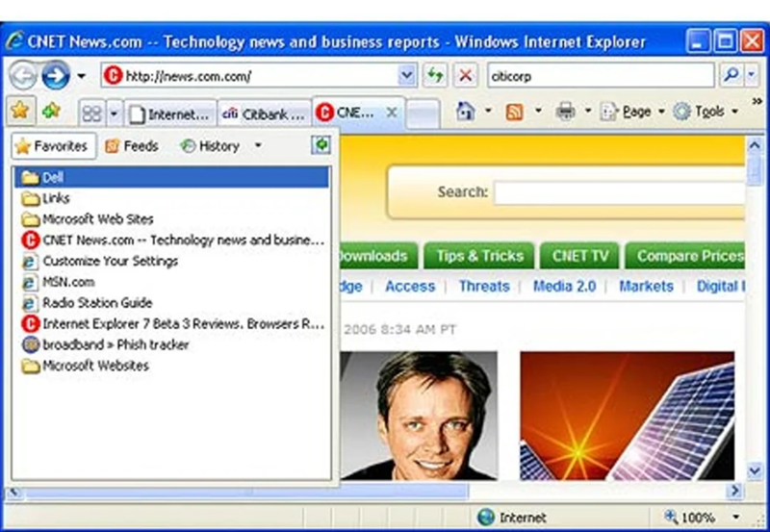
Task: Click the red Stop loading icon
Action: (465, 76)
